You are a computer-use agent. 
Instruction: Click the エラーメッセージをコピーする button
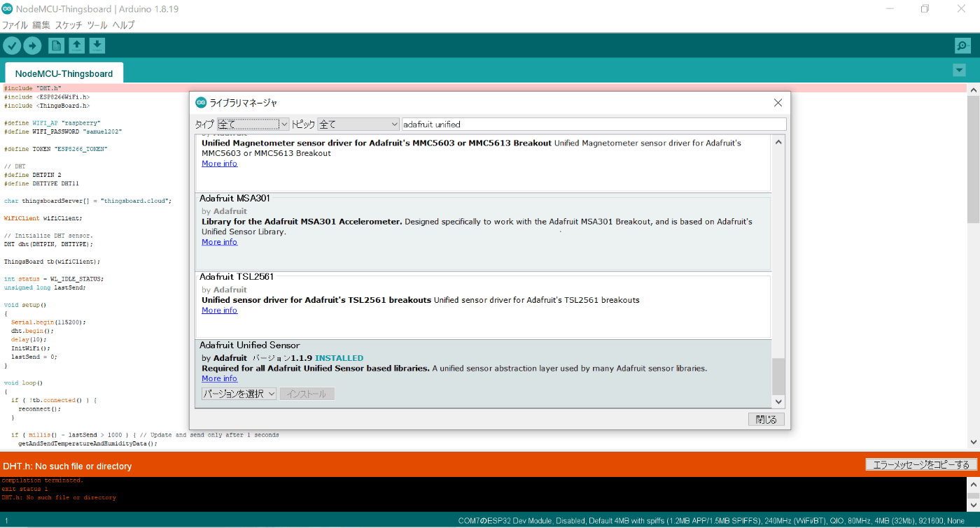(x=920, y=464)
